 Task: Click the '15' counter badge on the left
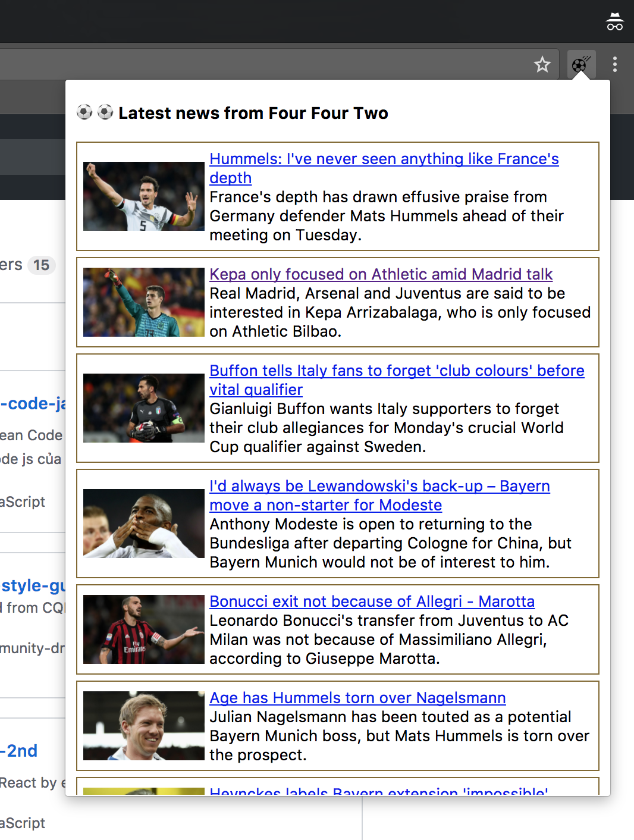[42, 265]
